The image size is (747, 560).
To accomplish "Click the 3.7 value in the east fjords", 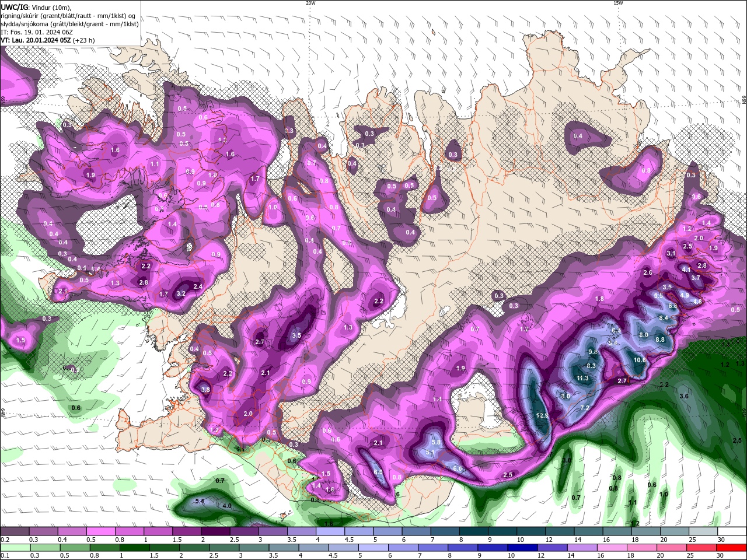I will click(696, 278).
